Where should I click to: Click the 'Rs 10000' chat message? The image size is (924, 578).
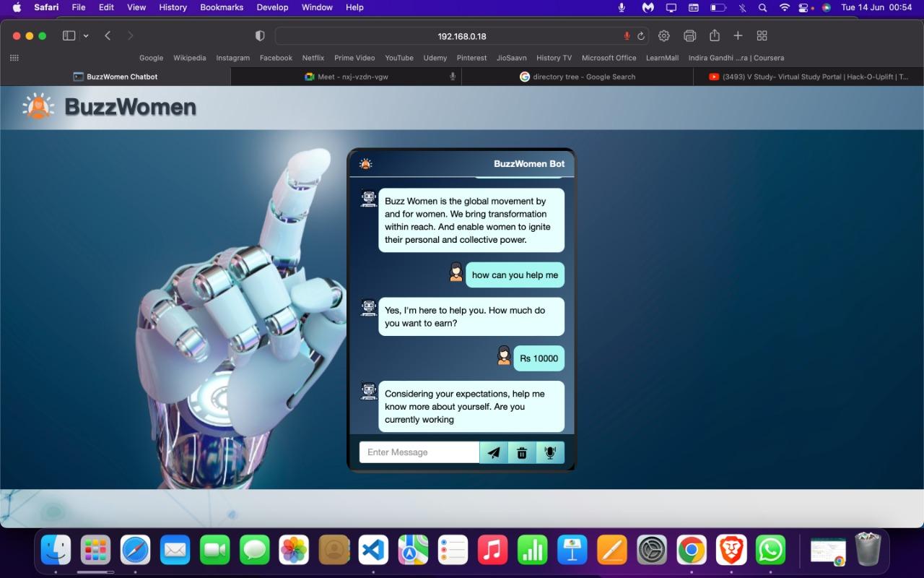539,358
